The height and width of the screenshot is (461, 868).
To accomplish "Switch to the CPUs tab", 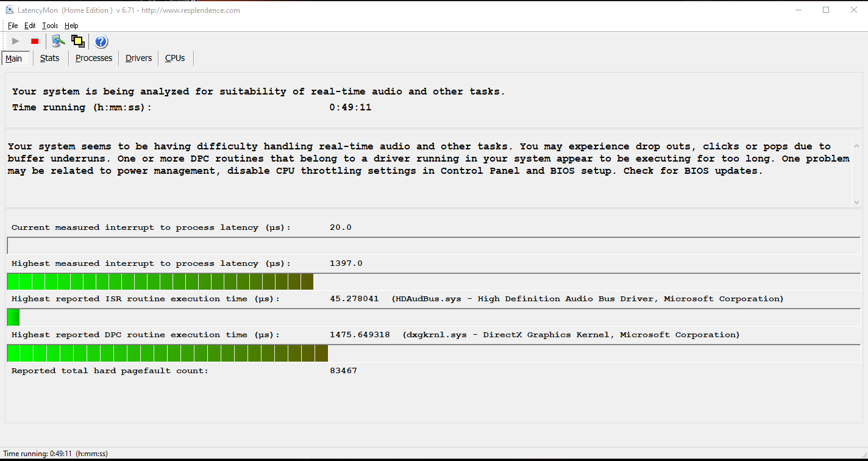I will [x=175, y=58].
